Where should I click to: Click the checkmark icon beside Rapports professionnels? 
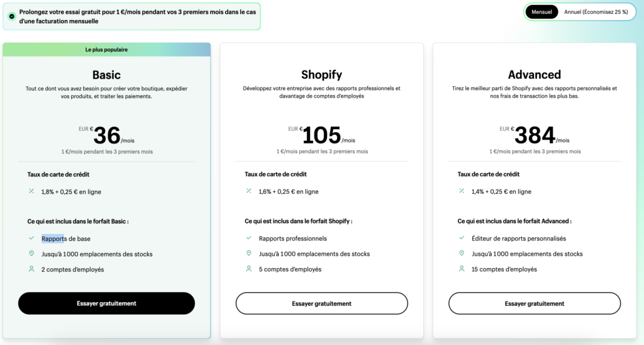click(249, 238)
